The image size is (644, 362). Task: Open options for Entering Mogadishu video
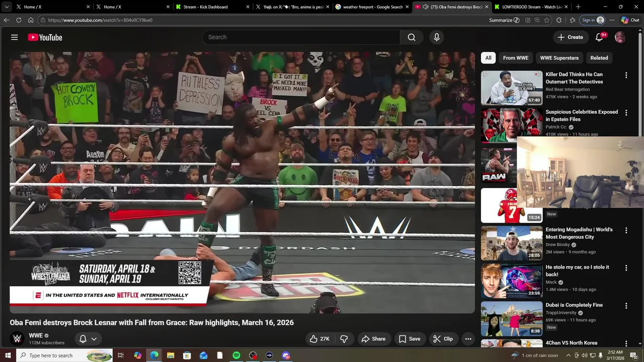point(626,230)
